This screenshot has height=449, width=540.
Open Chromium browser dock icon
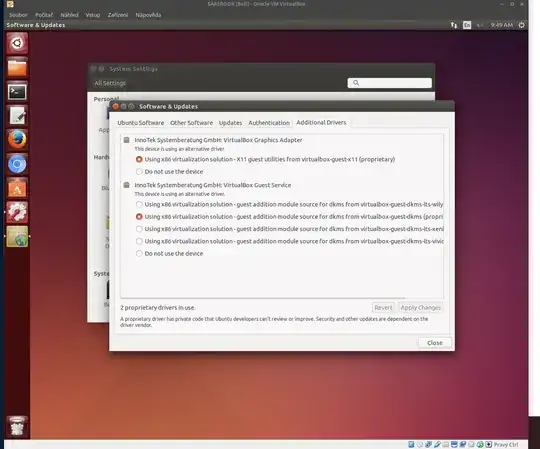[x=17, y=164]
